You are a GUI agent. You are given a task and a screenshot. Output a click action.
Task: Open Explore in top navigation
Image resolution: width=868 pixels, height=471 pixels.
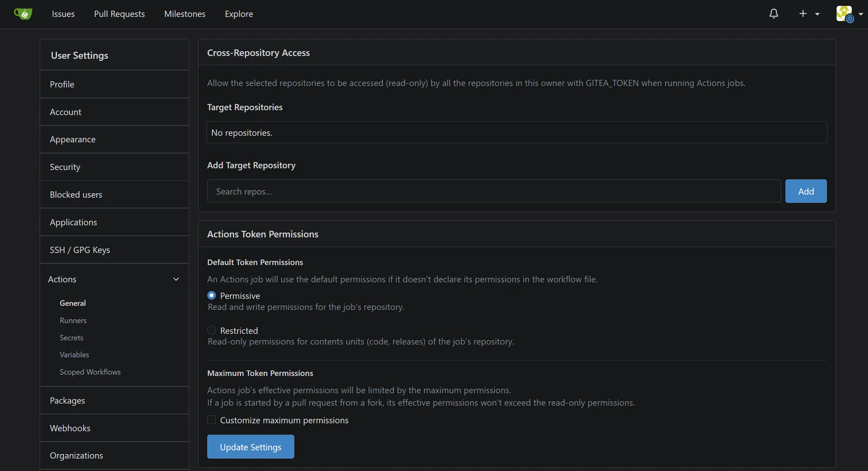pos(239,14)
